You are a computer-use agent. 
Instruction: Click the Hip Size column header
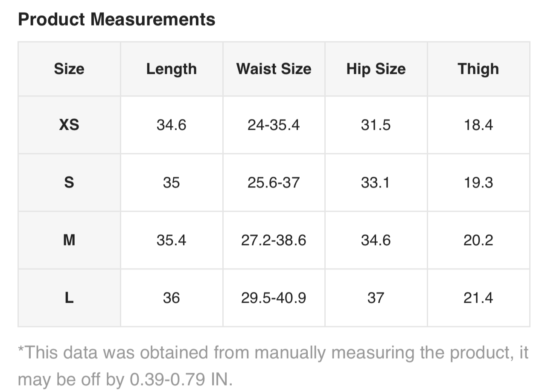[376, 69]
